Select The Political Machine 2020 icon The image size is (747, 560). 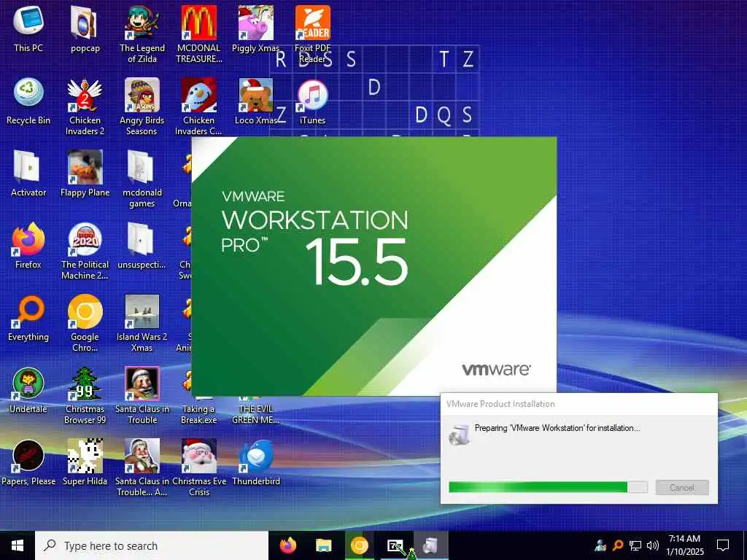85,251
